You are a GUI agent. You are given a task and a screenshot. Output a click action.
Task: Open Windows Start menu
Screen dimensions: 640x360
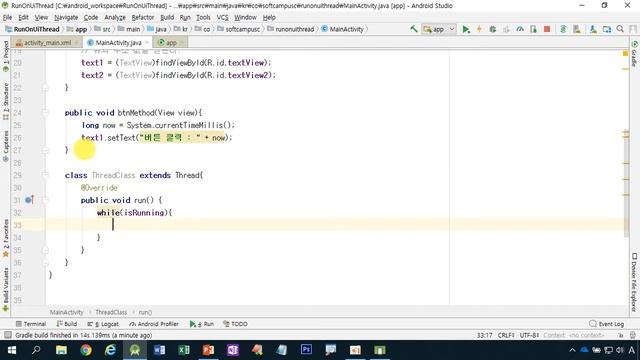[x=12, y=350]
